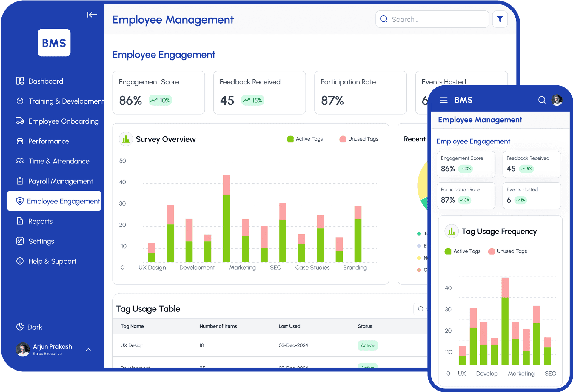Open Employee Onboarding
This screenshot has width=573, height=392.
click(x=64, y=121)
